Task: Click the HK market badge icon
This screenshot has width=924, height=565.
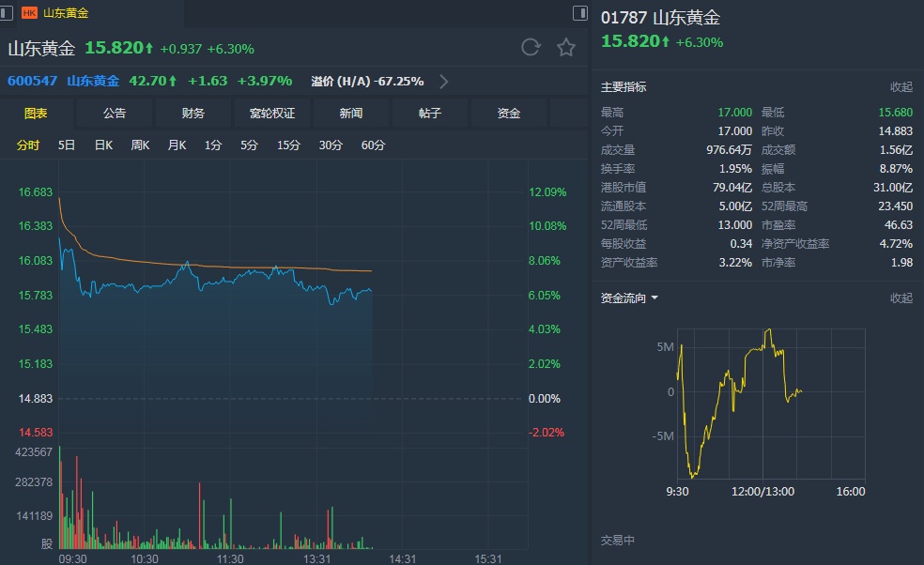Action: [x=29, y=13]
